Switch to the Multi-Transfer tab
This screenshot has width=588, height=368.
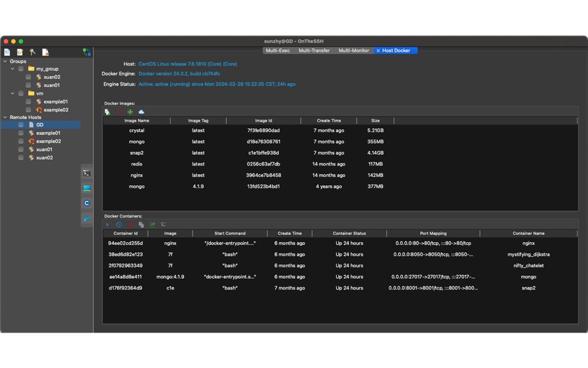tap(314, 50)
